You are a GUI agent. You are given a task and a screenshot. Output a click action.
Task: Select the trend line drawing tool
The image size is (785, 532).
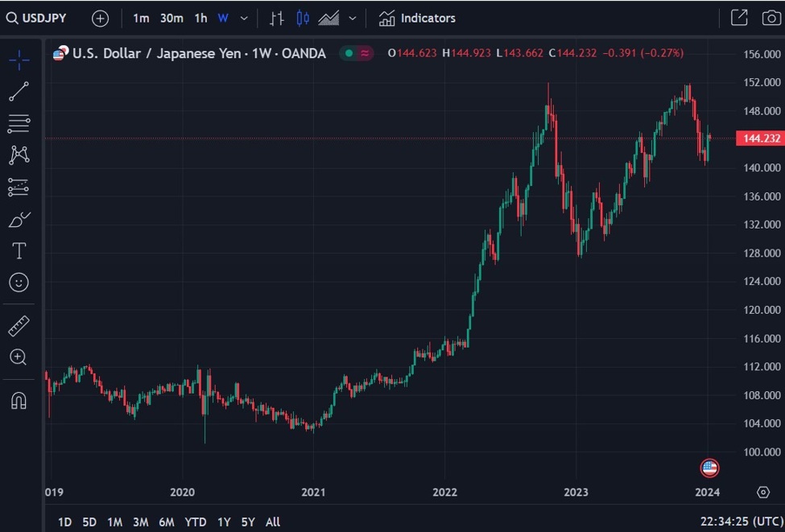[x=19, y=92]
